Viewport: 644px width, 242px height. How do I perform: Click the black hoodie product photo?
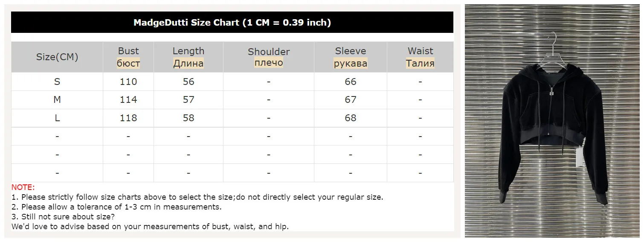(x=553, y=121)
